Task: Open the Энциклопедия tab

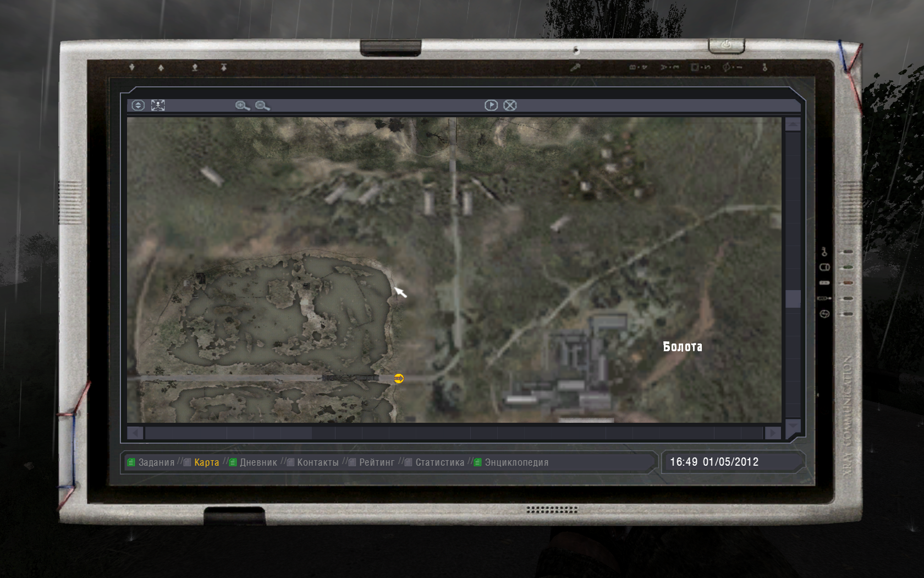Action: click(516, 462)
